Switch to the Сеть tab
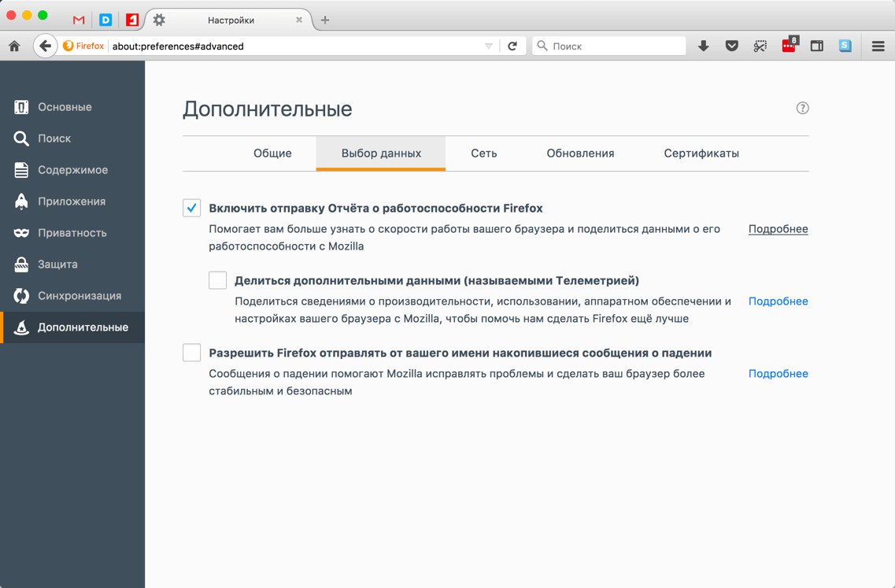The height and width of the screenshot is (588, 895). [484, 153]
